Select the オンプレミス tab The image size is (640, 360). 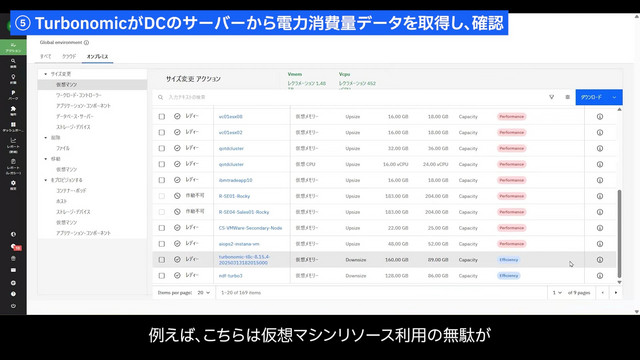tap(97, 56)
